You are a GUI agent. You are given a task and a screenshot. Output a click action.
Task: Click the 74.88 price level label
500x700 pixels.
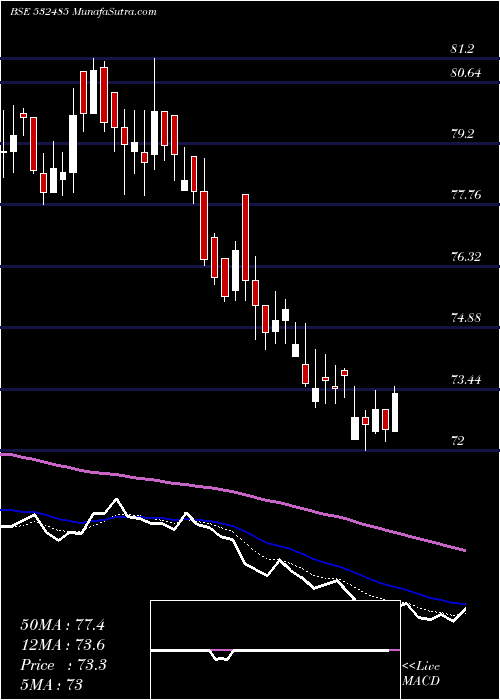coord(466,318)
